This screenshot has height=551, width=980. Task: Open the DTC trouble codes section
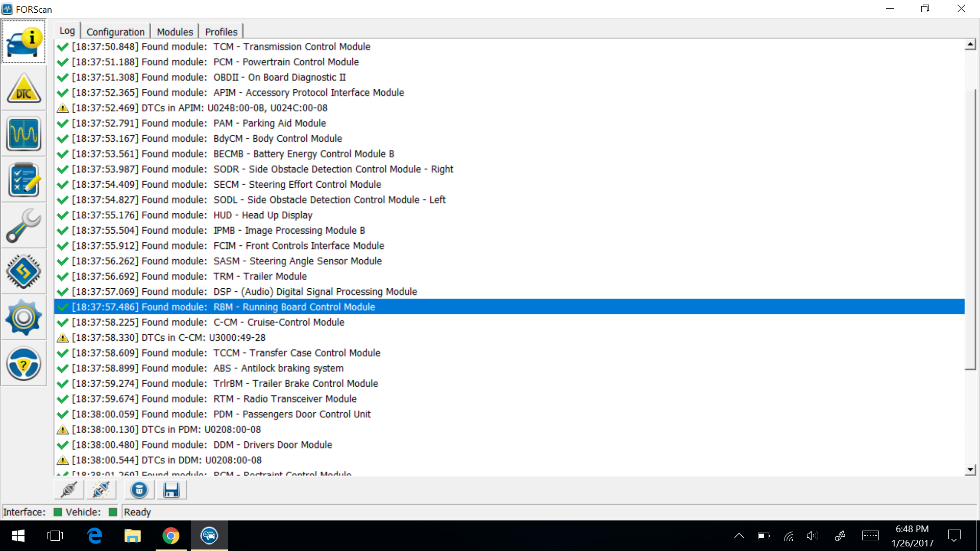23,88
